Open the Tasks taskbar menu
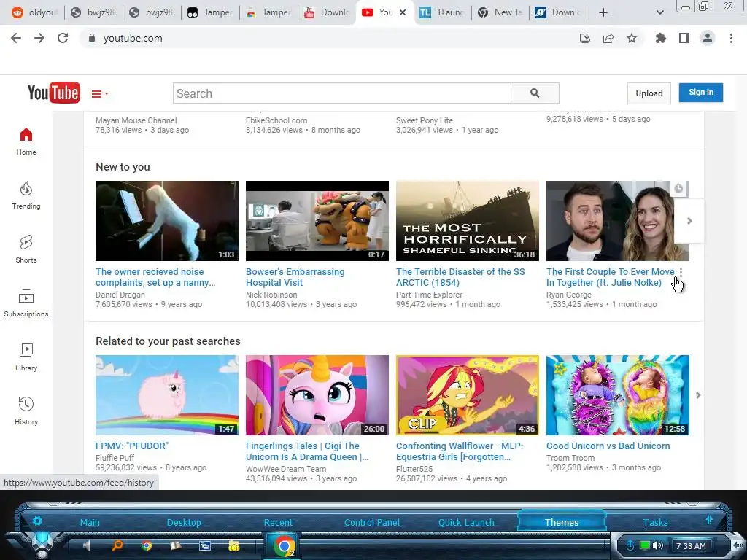This screenshot has width=747, height=560. click(x=655, y=522)
